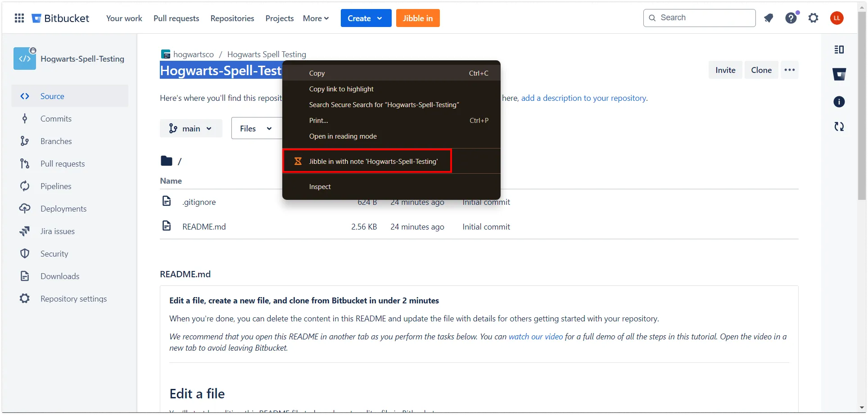
Task: Click the Bitbucket bucket icon in right sidebar
Action: click(x=839, y=75)
